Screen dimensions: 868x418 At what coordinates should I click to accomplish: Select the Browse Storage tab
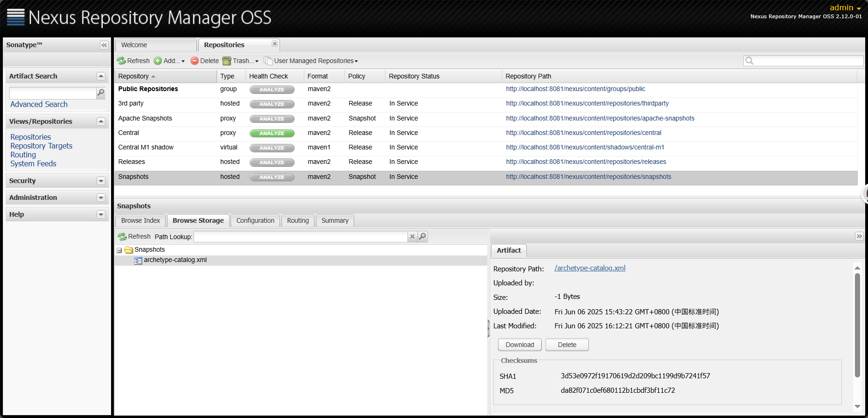tap(198, 220)
